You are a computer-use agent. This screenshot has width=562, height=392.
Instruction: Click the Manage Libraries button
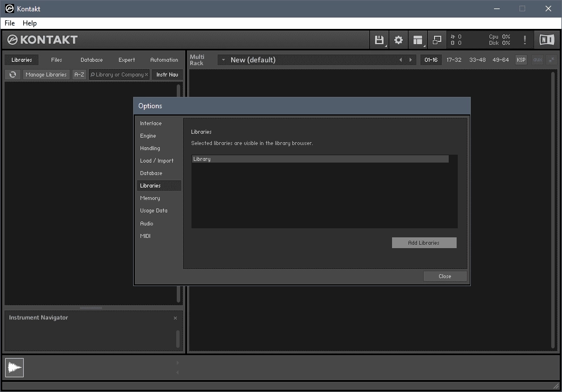(x=46, y=75)
